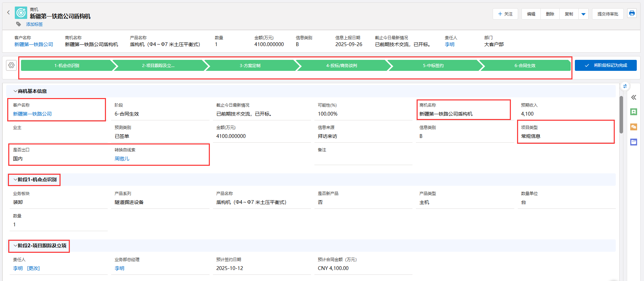644x281 pixels.
Task: Collapse the sidebar with double chevron
Action: click(634, 97)
